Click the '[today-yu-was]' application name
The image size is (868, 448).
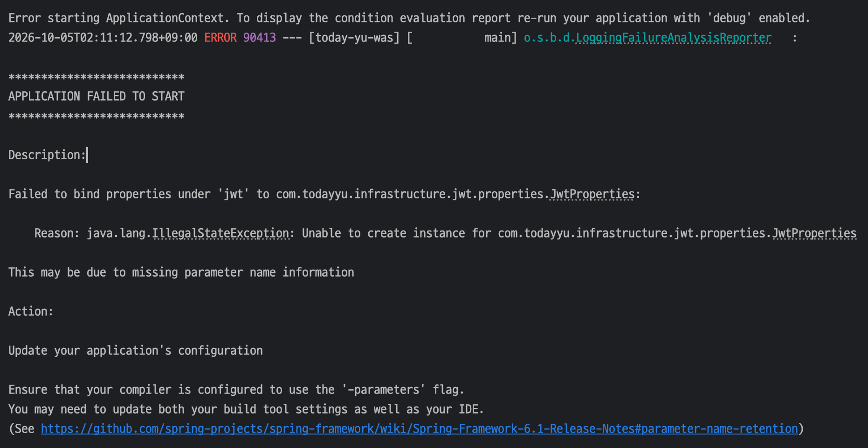354,38
